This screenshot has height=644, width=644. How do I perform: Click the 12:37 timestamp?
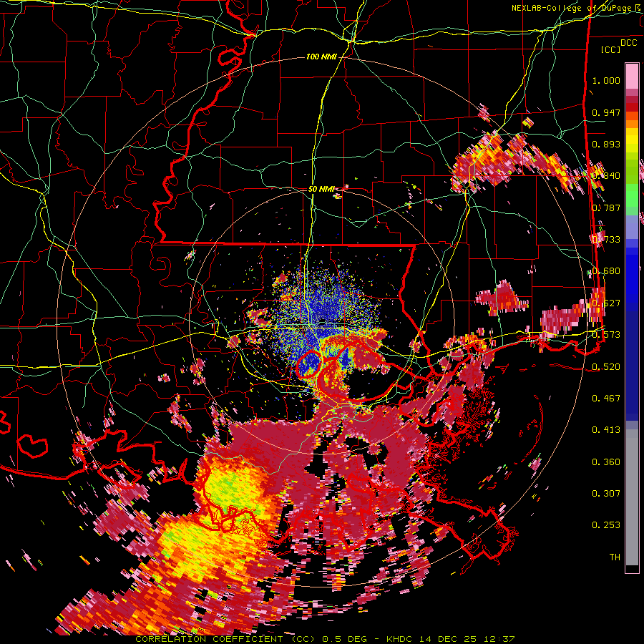point(501,639)
